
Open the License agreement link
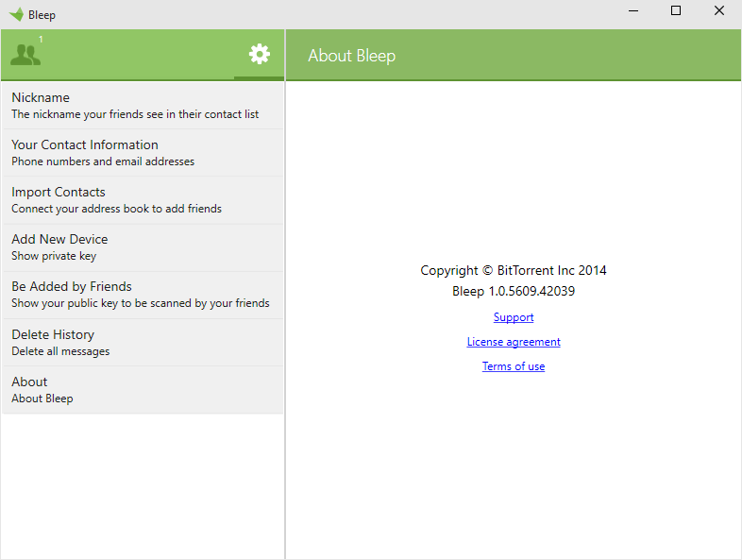pos(514,342)
